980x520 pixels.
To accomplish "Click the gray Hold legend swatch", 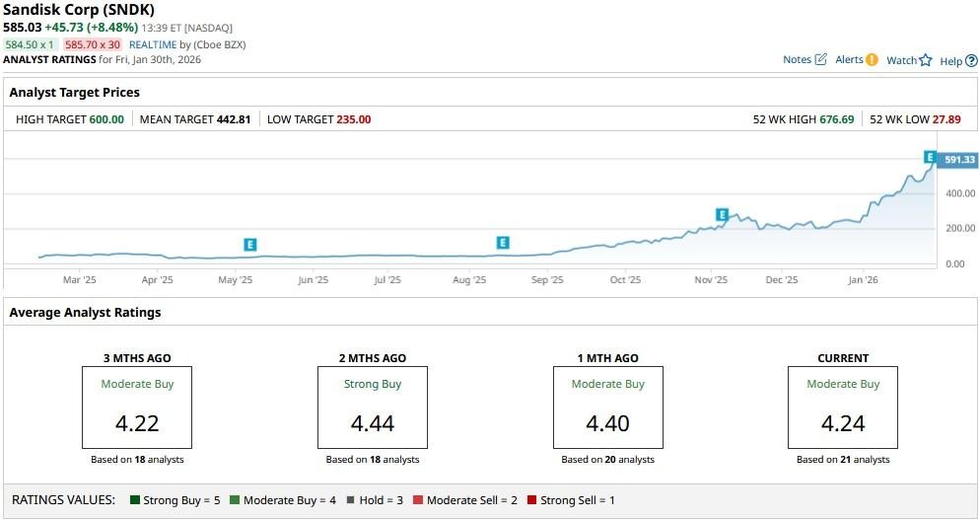I will [351, 500].
